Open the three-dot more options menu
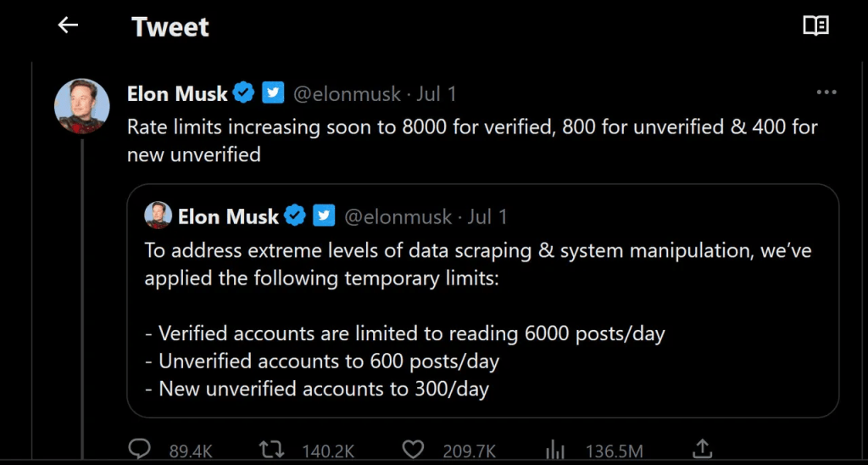The height and width of the screenshot is (465, 868). (826, 92)
